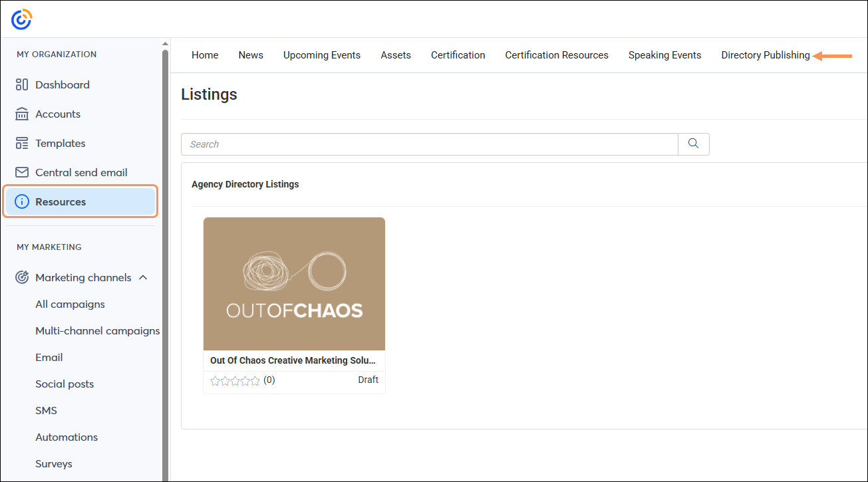The height and width of the screenshot is (482, 868).
Task: Open Central send email
Action: pos(80,172)
